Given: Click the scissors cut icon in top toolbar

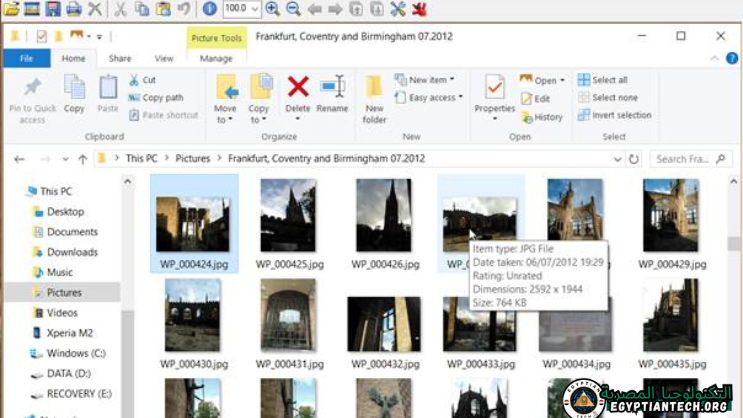Looking at the screenshot, I should point(120,9).
